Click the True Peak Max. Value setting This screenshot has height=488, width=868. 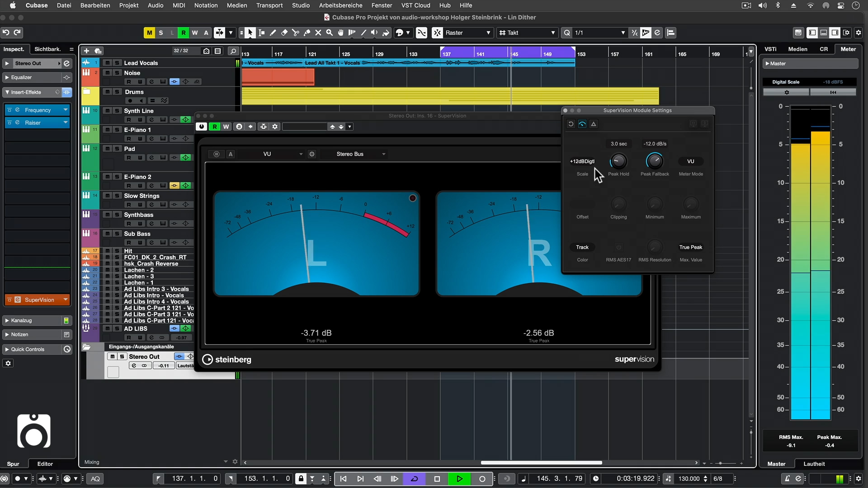pyautogui.click(x=691, y=247)
